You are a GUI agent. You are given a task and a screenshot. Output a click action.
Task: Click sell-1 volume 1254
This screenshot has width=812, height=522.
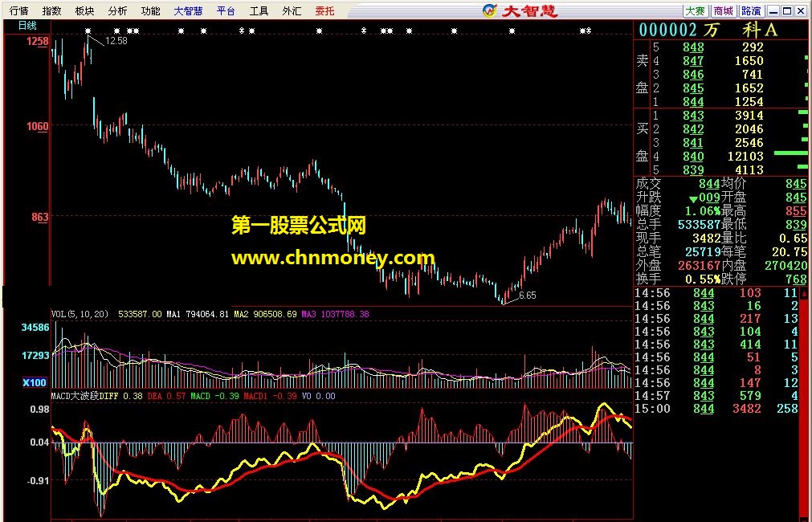pos(749,101)
